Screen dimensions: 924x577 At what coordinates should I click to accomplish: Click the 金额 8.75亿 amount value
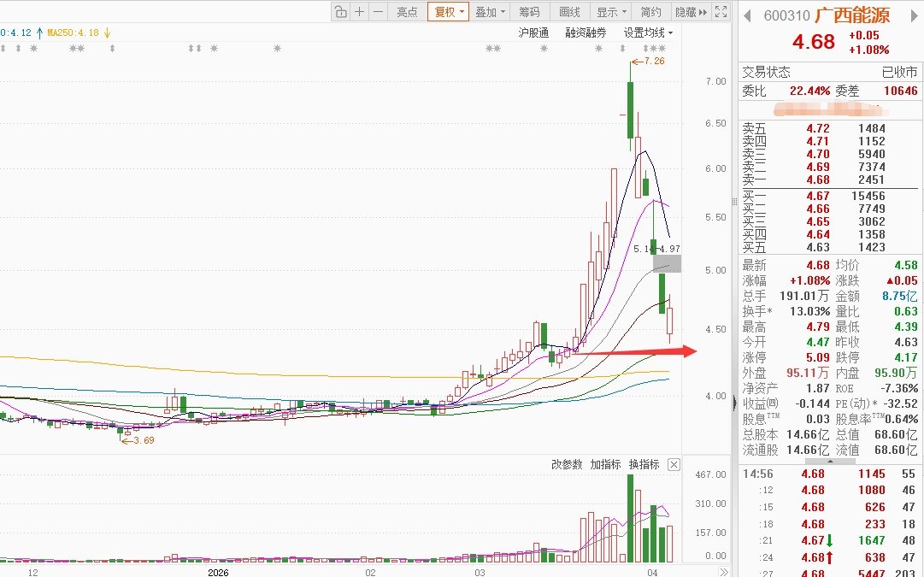900,297
